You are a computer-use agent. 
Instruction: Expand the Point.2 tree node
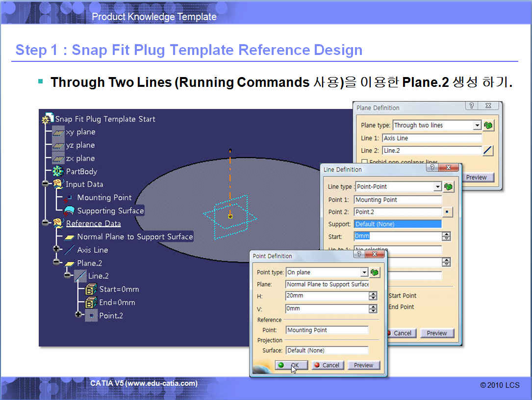point(79,315)
